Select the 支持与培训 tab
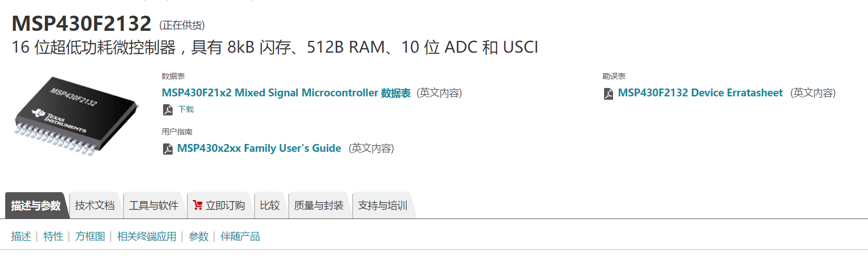This screenshot has width=868, height=265. point(383,206)
